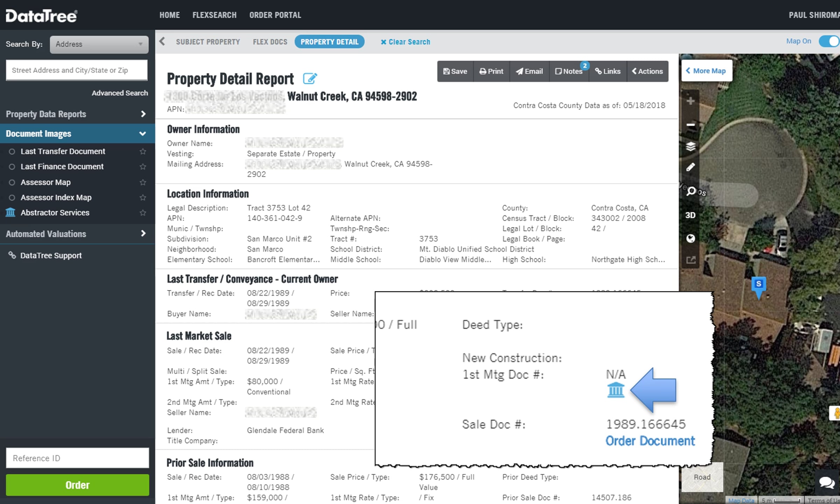This screenshot has width=840, height=504.
Task: Switch map to Road view thumbnail
Action: click(702, 477)
